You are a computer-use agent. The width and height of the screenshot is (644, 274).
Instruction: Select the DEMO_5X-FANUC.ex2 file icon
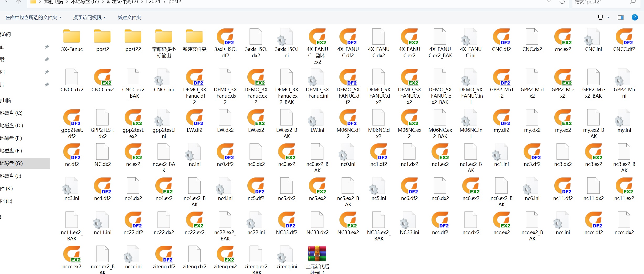tap(409, 77)
